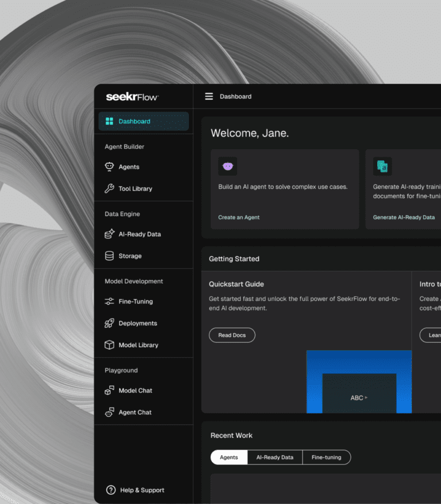This screenshot has width=441, height=504.
Task: Open AI-Ready Data sidebar label
Action: (140, 234)
